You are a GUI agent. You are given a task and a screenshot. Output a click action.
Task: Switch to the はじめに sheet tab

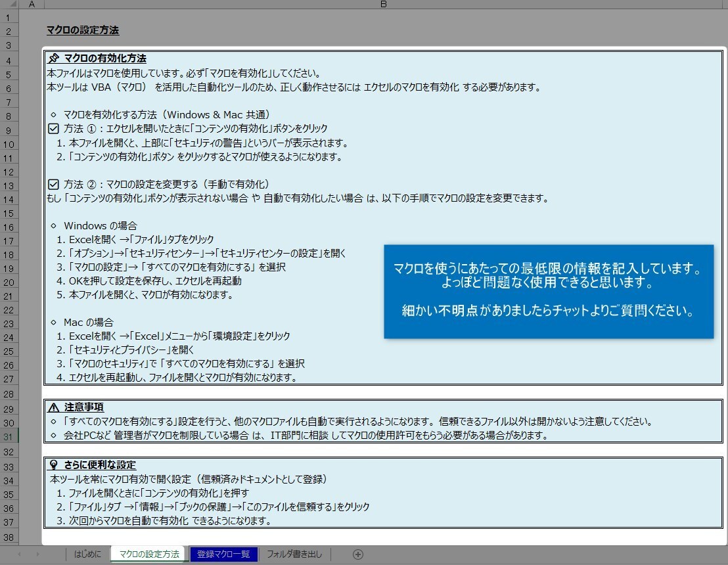coord(88,554)
